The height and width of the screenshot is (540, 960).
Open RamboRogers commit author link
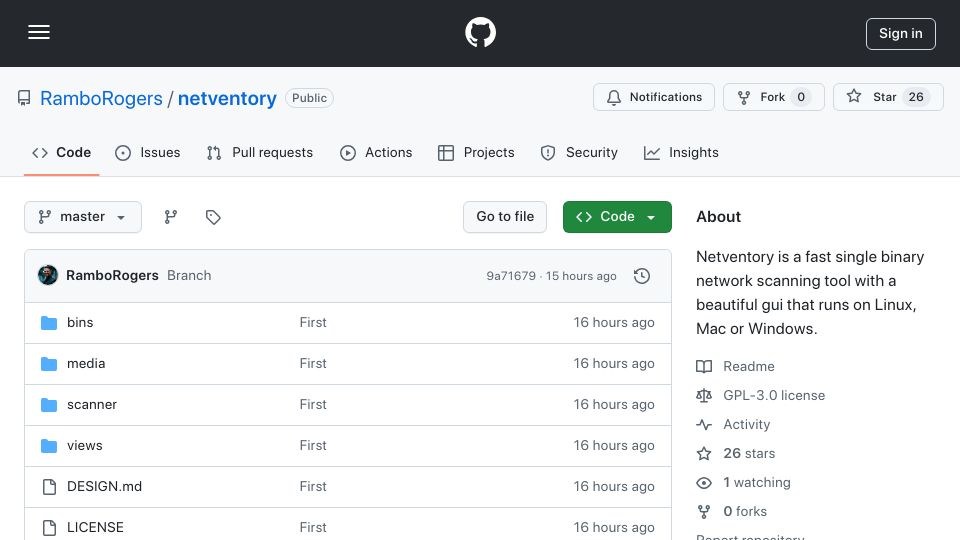112,276
